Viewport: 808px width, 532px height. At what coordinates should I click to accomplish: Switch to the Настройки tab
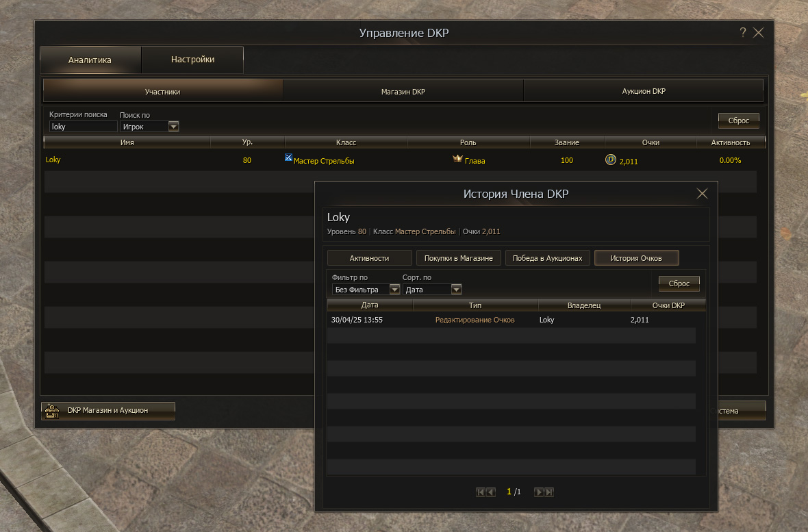(192, 60)
